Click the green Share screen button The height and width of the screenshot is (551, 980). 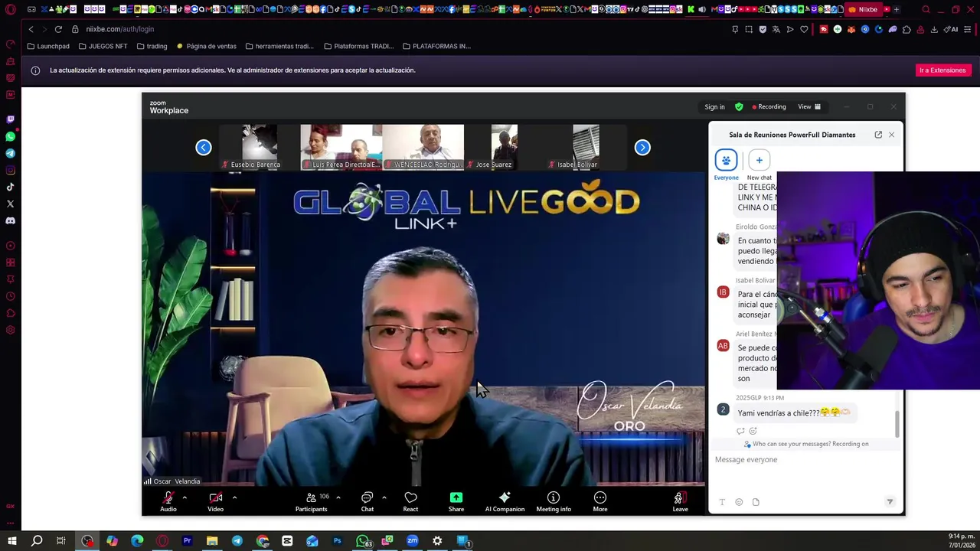click(x=456, y=501)
